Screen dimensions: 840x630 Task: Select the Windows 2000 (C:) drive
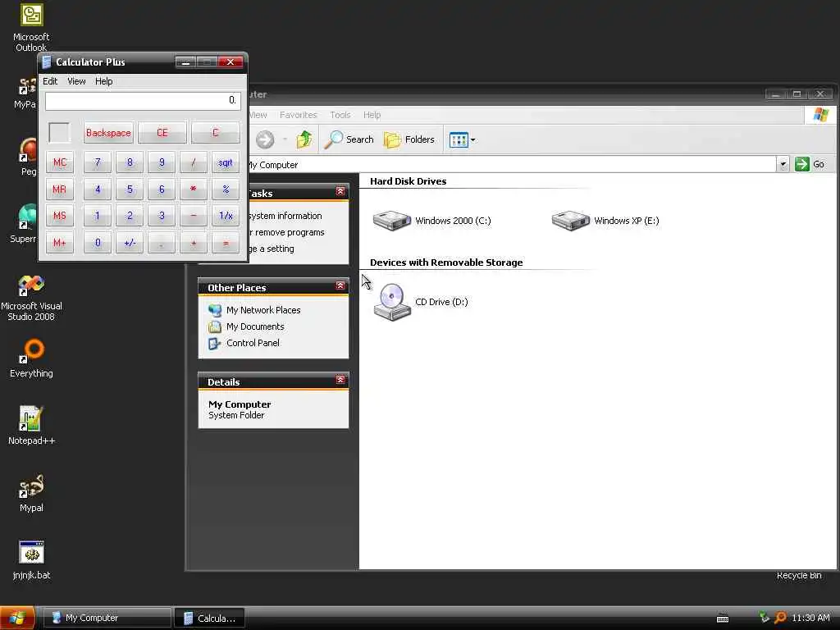coord(431,220)
